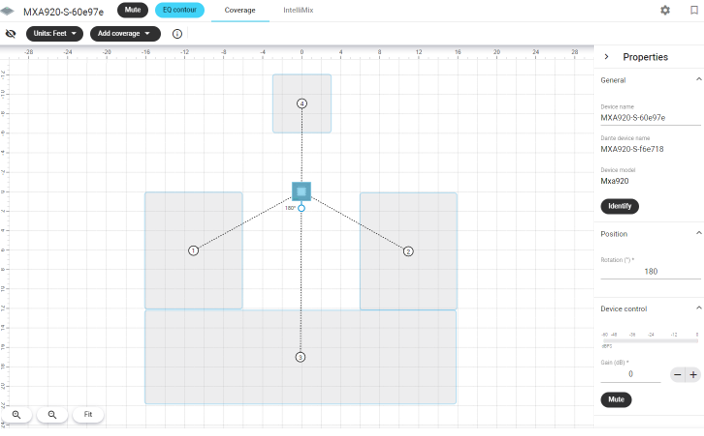704x436 pixels.
Task: Open the Add coverage dropdown
Action: (125, 34)
